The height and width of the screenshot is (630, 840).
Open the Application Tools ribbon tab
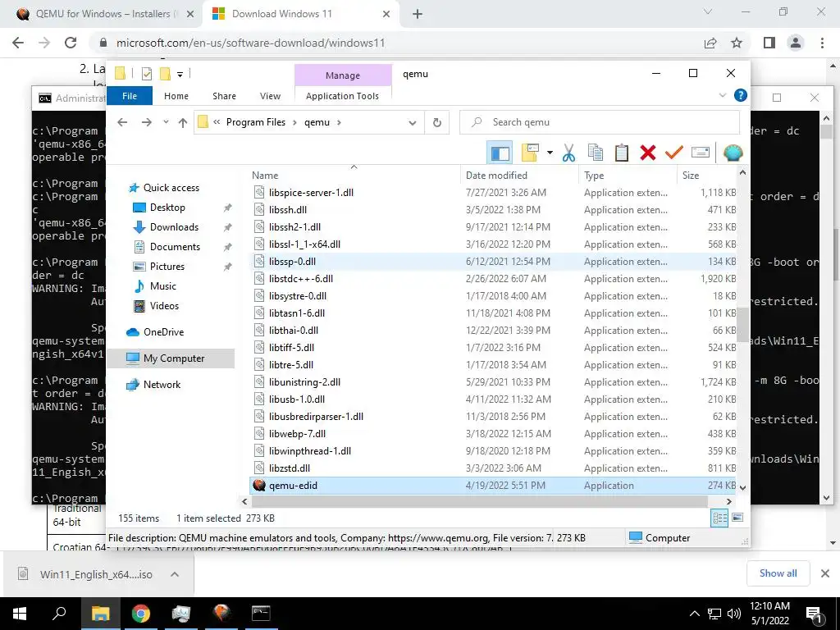point(342,96)
